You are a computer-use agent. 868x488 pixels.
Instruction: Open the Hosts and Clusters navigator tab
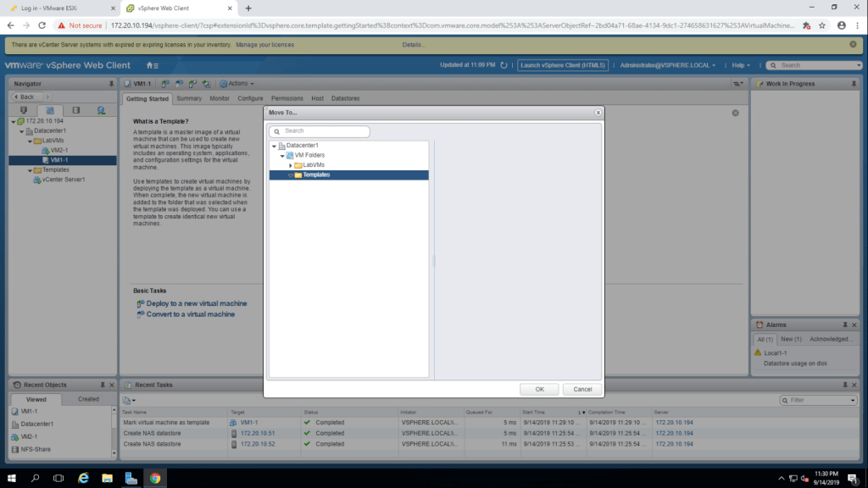(x=24, y=110)
